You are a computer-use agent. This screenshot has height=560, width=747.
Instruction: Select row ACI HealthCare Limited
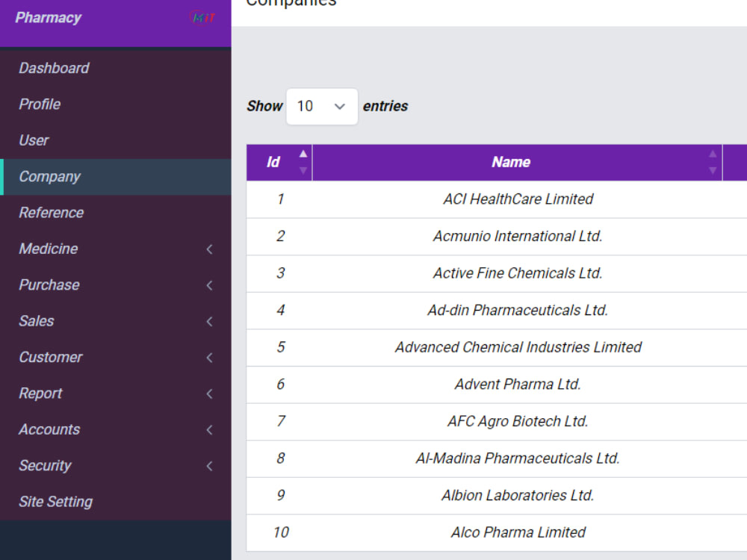click(497, 199)
